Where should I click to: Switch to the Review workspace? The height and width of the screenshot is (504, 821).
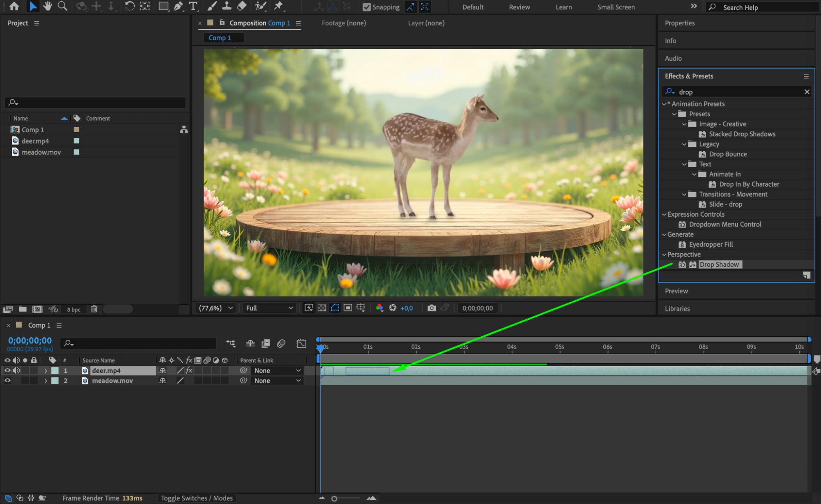click(519, 7)
